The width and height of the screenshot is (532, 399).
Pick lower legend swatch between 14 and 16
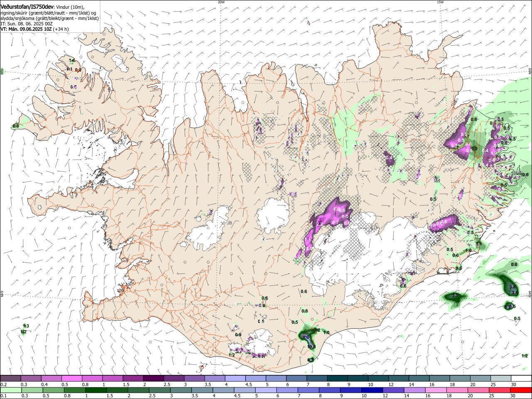[415, 390]
